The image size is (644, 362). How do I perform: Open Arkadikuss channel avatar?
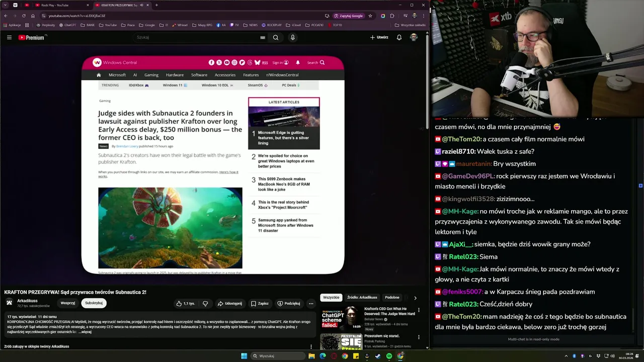pyautogui.click(x=9, y=303)
